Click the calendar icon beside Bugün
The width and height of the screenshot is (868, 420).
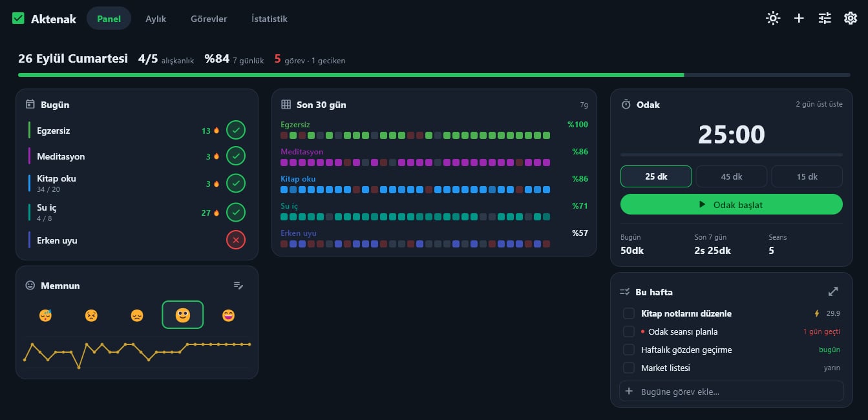pos(30,104)
